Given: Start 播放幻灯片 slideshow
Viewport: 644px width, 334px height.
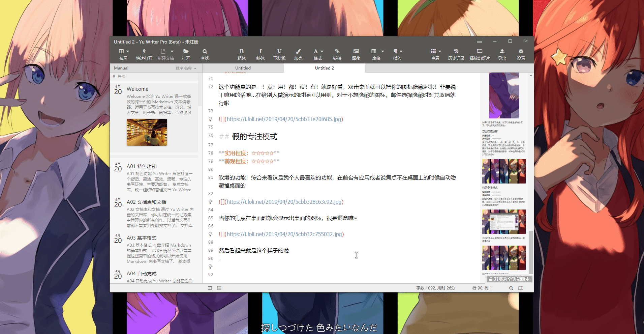Looking at the screenshot, I should pyautogui.click(x=480, y=54).
